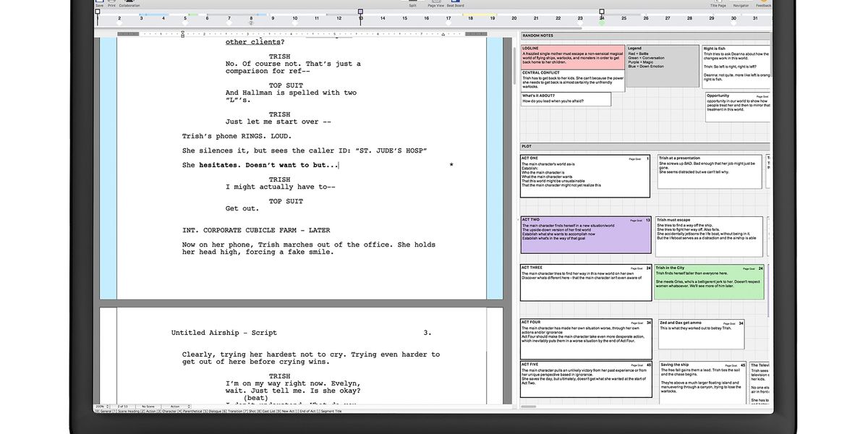
Task: Click the Save toolbar button
Action: [x=100, y=4]
